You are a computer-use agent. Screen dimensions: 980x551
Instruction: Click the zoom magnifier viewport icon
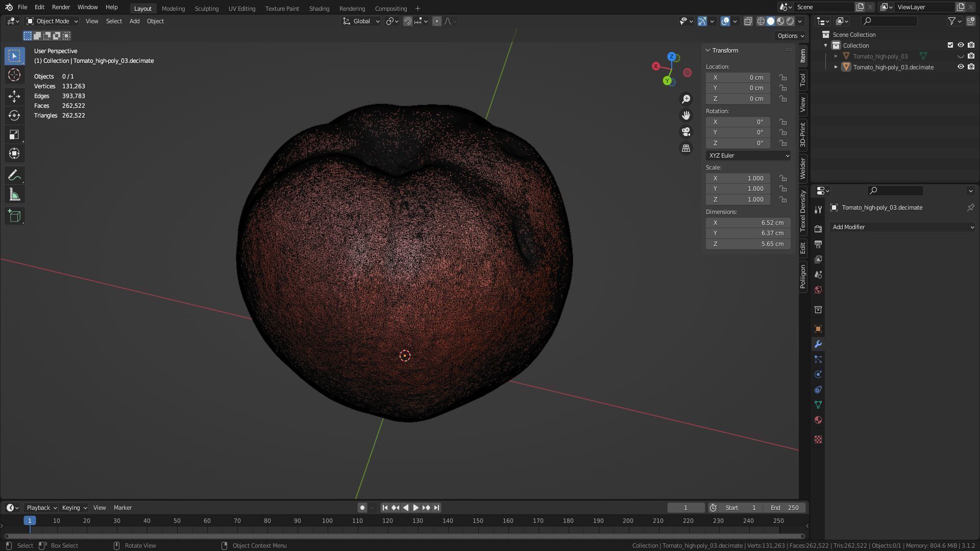(x=686, y=99)
